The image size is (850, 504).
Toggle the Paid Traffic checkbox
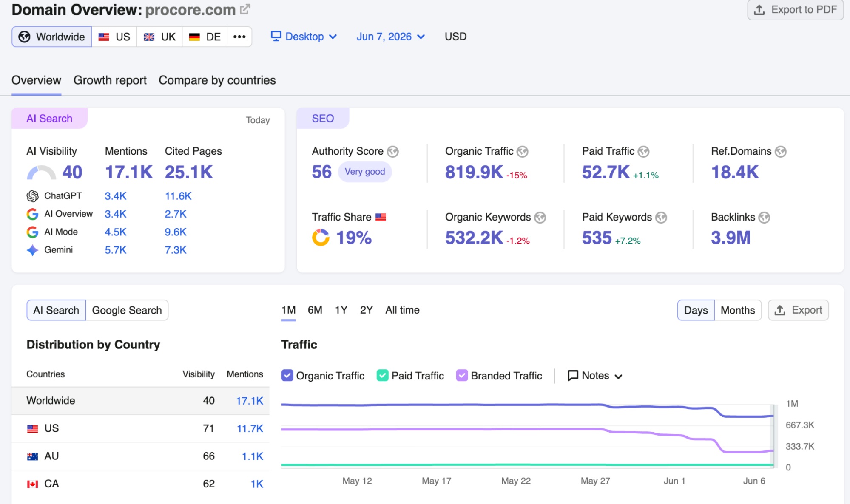[x=383, y=376]
